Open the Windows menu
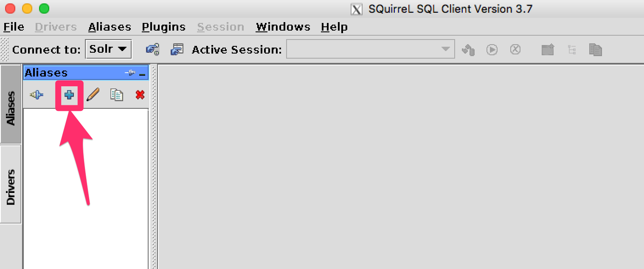The height and width of the screenshot is (269, 644). pyautogui.click(x=283, y=27)
